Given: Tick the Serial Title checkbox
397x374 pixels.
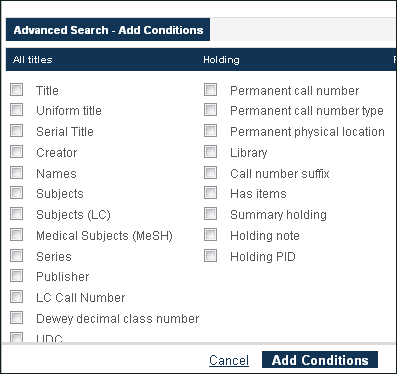Looking at the screenshot, I should tap(16, 131).
